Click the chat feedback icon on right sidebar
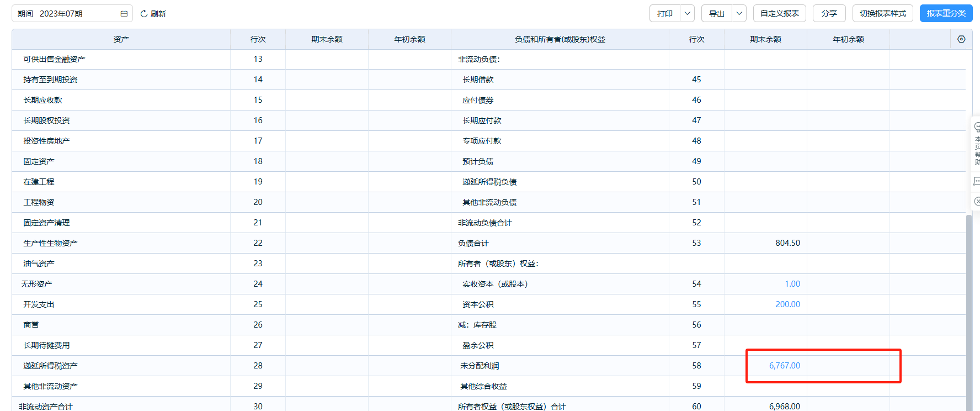Screen dimensions: 980x411 pyautogui.click(x=977, y=181)
